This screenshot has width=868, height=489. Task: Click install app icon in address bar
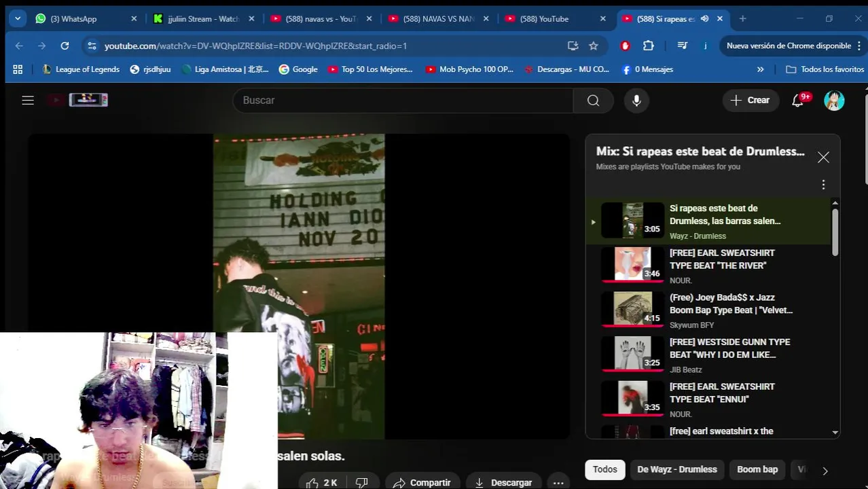point(573,46)
